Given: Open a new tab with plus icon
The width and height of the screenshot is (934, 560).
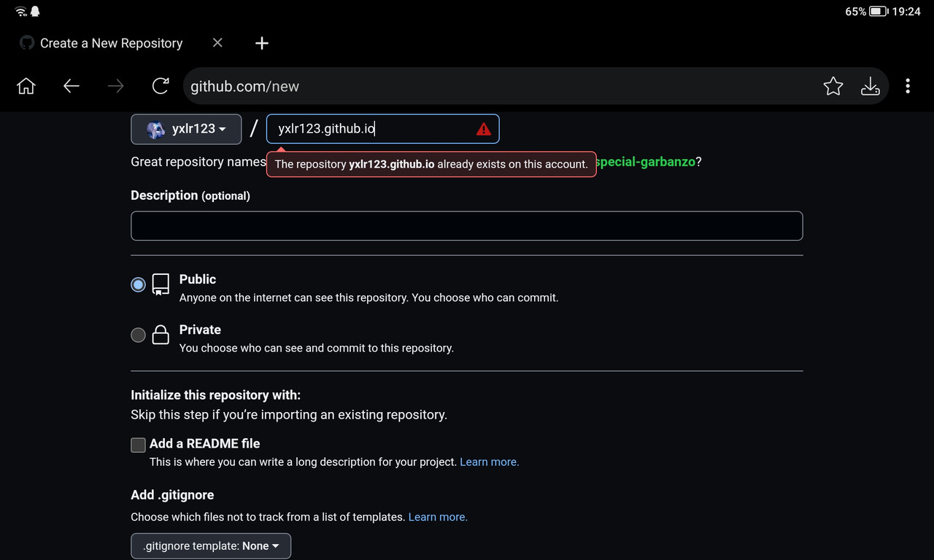Looking at the screenshot, I should coord(262,43).
